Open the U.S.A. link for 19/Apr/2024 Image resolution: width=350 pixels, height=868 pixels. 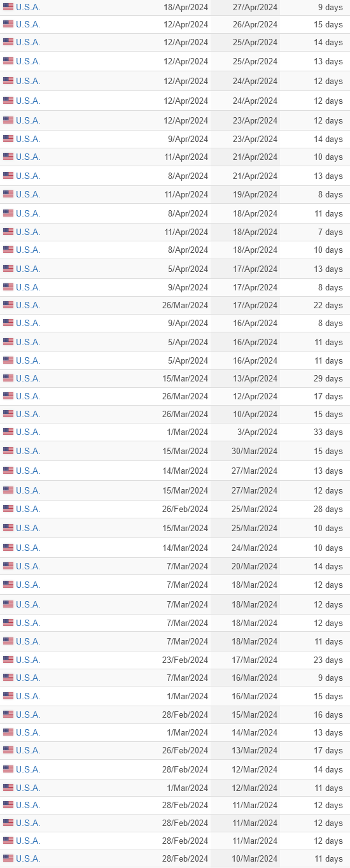point(28,194)
